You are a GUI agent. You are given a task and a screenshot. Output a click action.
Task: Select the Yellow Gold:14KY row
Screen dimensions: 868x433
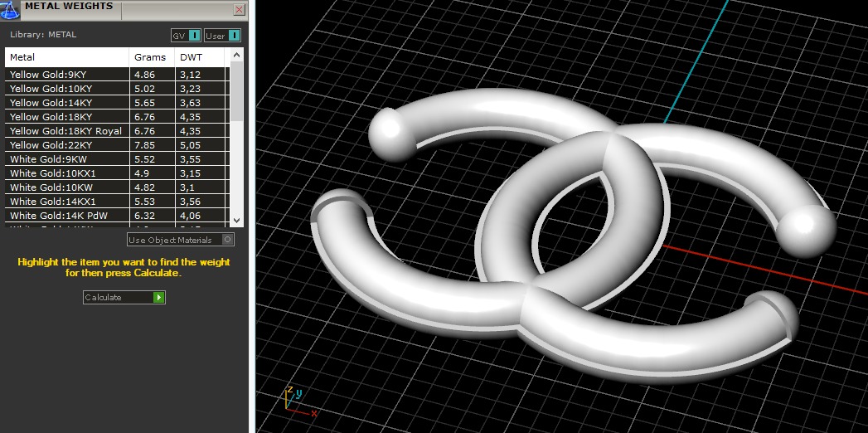(117, 103)
